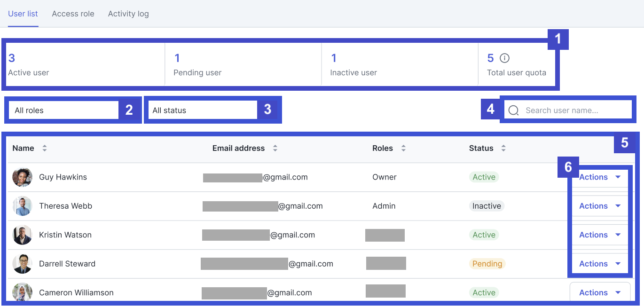Click the info icon beside Total user quota
This screenshot has width=644, height=307.
504,58
